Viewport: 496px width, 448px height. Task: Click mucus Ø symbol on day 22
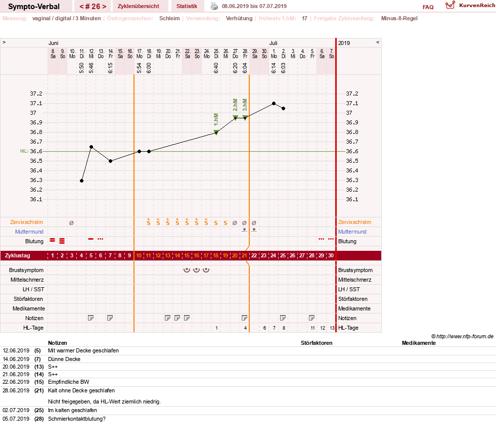pyautogui.click(x=254, y=222)
